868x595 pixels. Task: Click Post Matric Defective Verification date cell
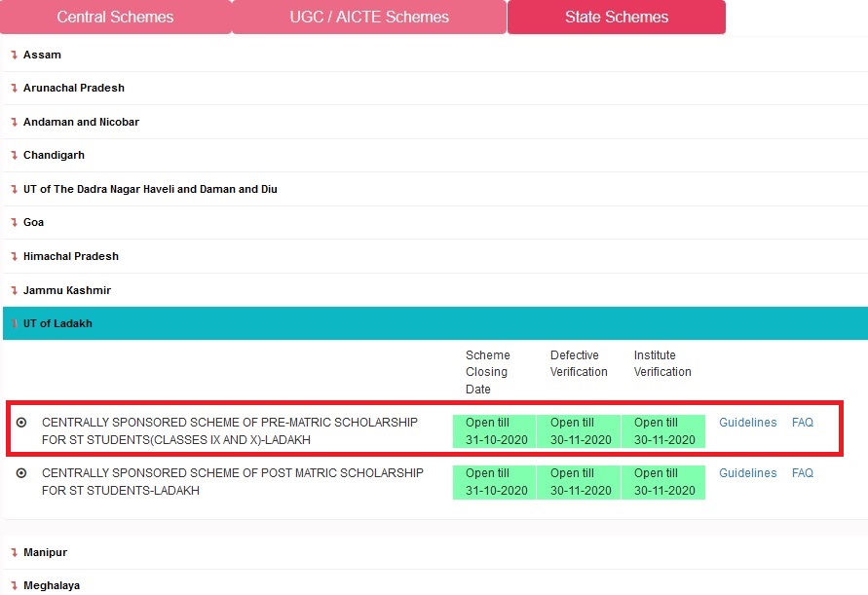coord(579,482)
